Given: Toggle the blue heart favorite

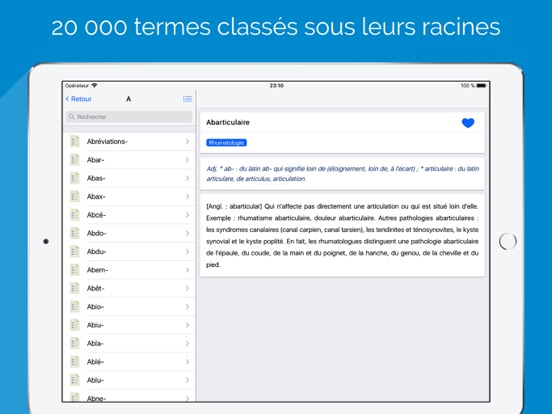Looking at the screenshot, I should (x=468, y=123).
